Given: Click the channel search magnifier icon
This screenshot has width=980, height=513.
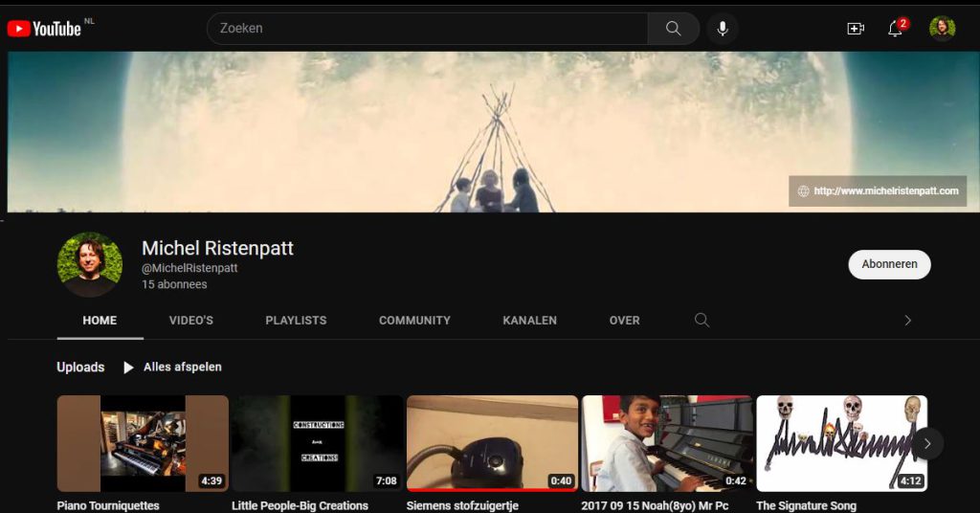Looking at the screenshot, I should coord(702,321).
